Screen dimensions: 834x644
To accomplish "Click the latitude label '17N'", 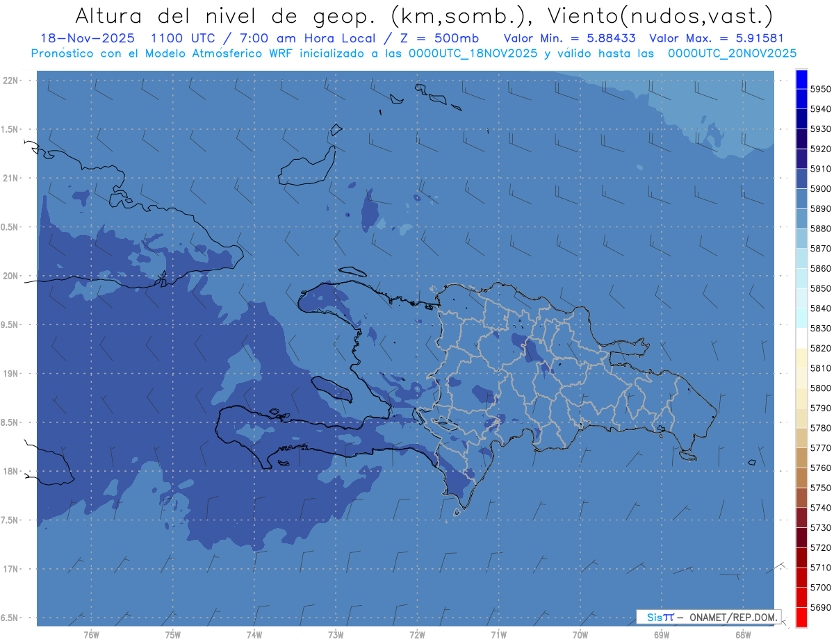I will (11, 569).
